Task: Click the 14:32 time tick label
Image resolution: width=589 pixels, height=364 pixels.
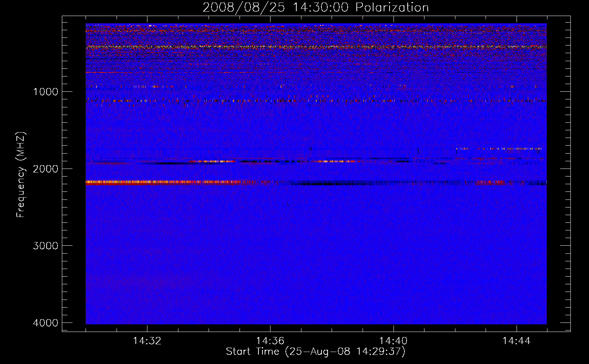Action: point(147,341)
